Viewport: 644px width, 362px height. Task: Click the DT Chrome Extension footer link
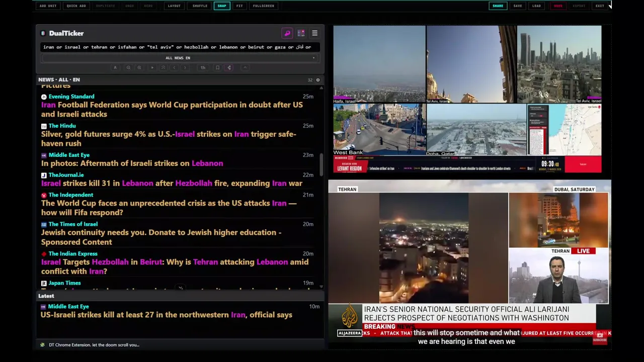94,345
